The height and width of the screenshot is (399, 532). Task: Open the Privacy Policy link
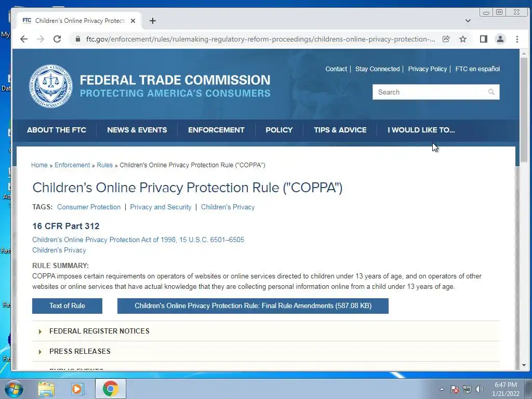point(427,69)
